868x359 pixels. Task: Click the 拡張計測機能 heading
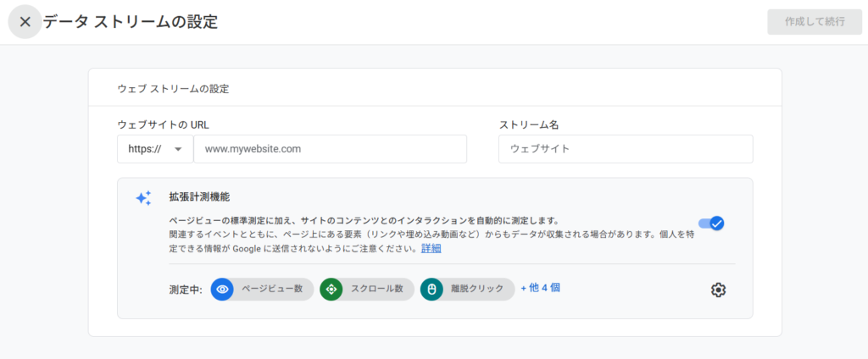pos(199,196)
